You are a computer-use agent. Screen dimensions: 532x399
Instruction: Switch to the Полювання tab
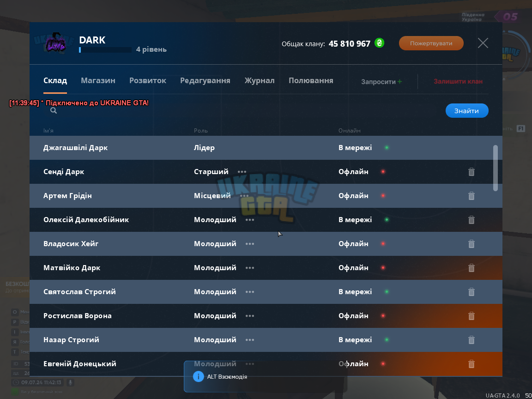point(311,81)
